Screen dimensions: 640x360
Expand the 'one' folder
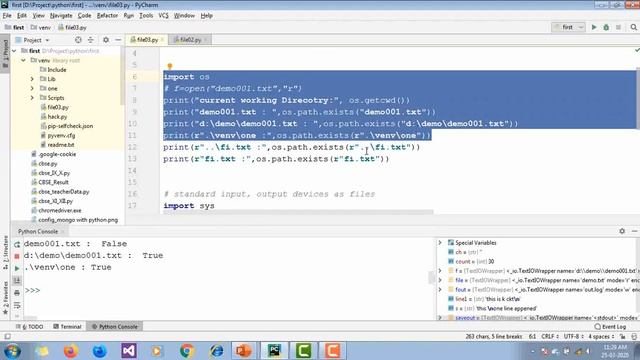point(32,89)
